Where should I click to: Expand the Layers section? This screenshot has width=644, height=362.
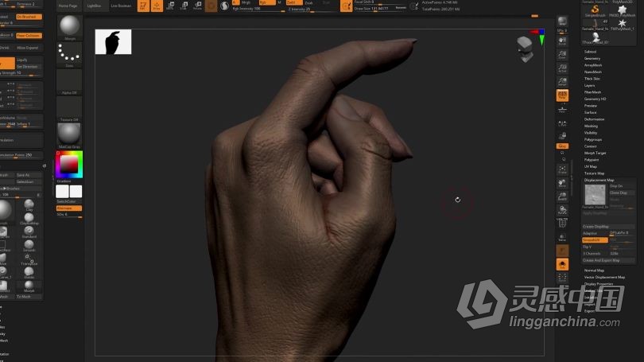589,85
